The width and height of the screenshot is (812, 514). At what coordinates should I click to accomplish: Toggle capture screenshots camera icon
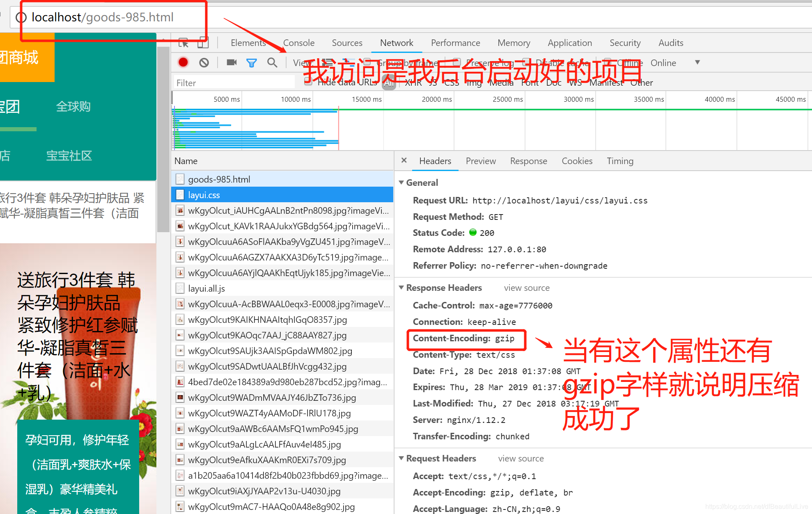(x=232, y=62)
